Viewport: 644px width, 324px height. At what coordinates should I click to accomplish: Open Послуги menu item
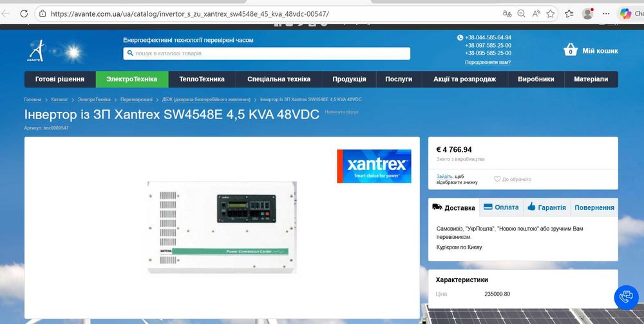[399, 79]
